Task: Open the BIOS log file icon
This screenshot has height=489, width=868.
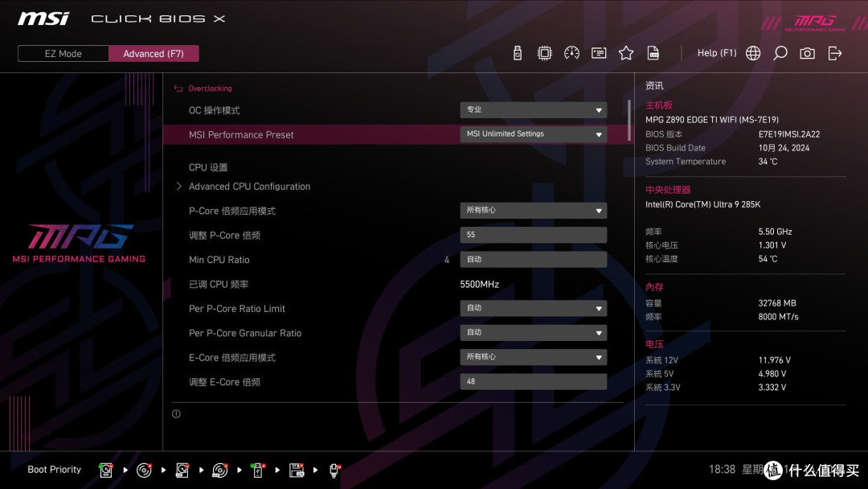Action: [653, 53]
